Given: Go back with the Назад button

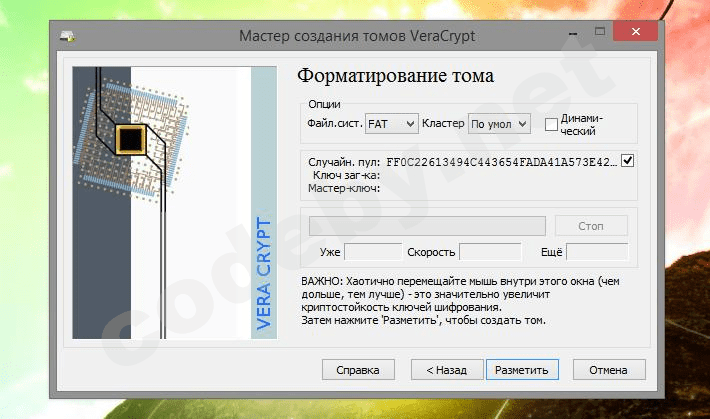Looking at the screenshot, I should (446, 370).
